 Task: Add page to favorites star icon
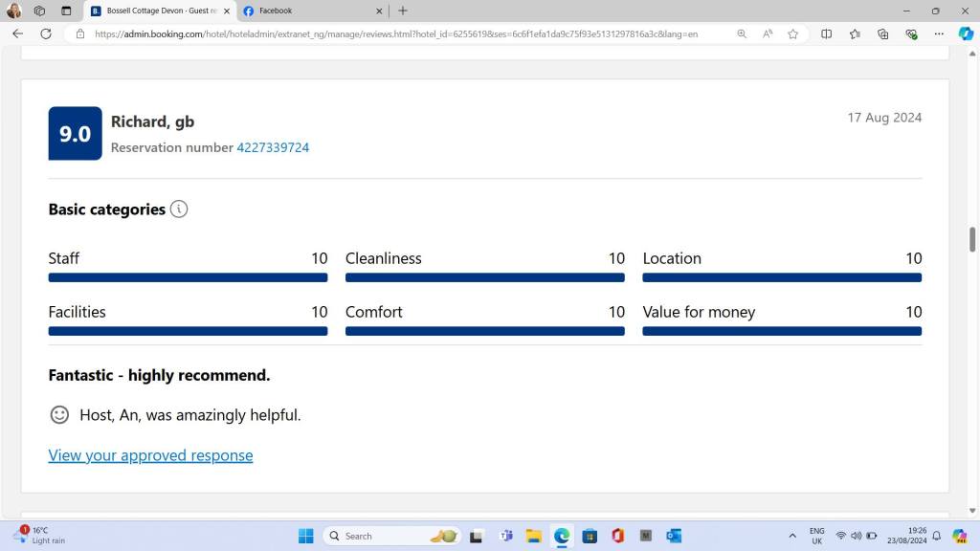click(792, 33)
